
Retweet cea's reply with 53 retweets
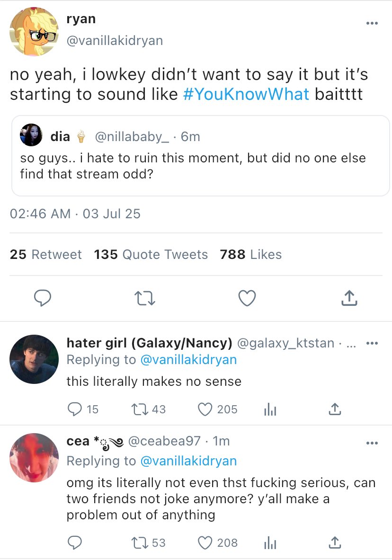tap(141, 542)
